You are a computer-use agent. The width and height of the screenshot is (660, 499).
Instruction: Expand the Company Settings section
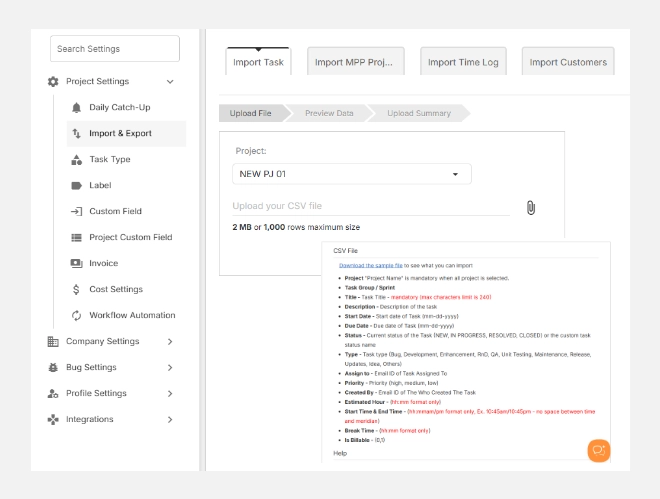[170, 341]
